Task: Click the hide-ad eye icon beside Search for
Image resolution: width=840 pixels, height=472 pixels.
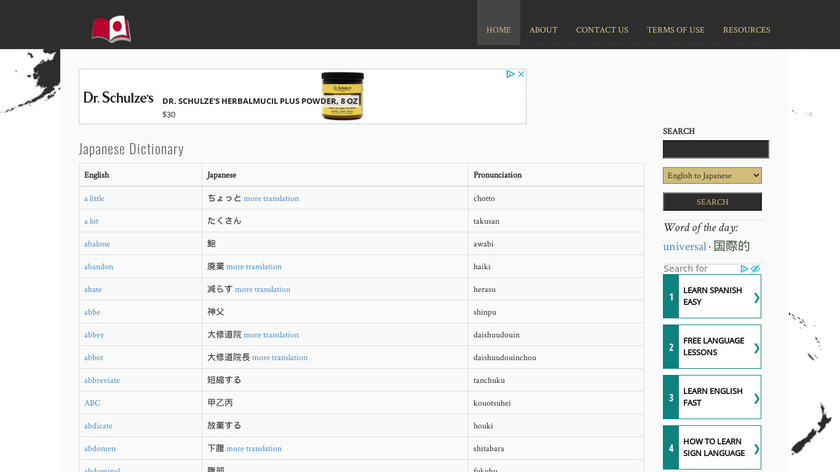Action: [756, 269]
